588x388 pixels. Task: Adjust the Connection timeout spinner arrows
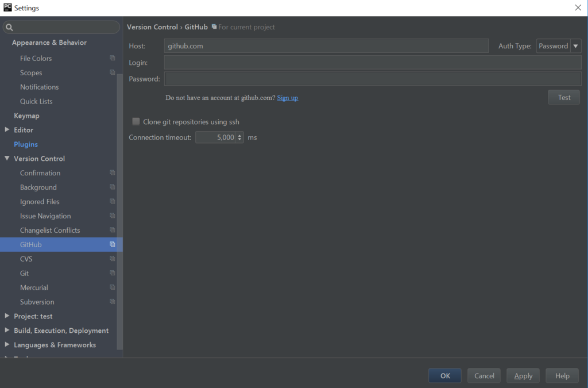tap(239, 137)
